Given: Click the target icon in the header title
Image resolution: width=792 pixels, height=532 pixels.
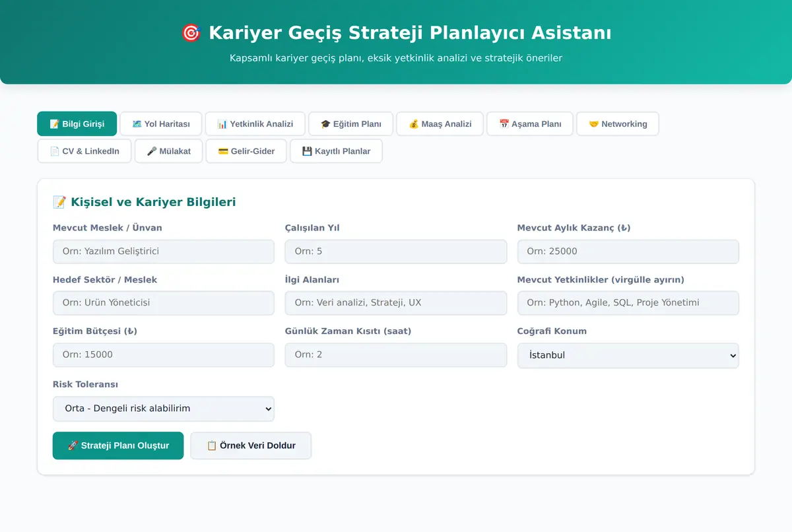Looking at the screenshot, I should click(x=191, y=33).
